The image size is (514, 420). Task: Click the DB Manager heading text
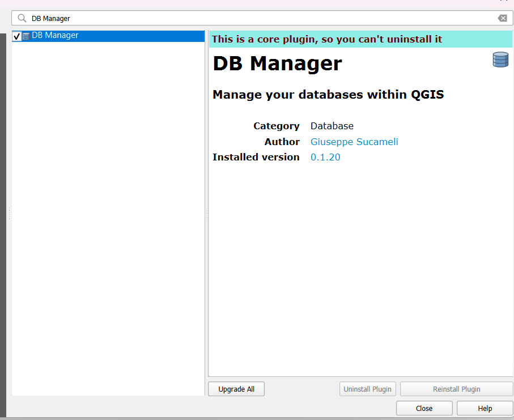tap(277, 63)
